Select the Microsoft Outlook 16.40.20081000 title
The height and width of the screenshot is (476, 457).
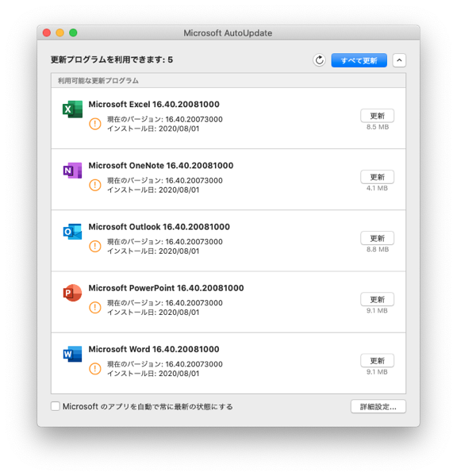(x=159, y=227)
